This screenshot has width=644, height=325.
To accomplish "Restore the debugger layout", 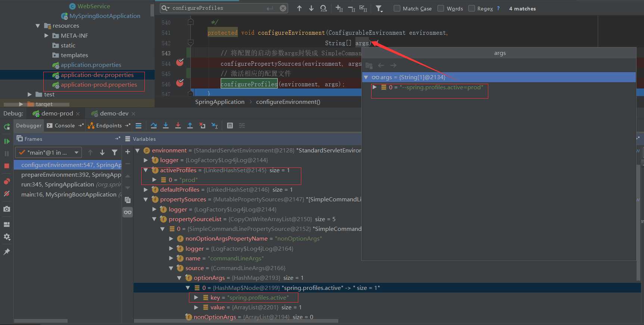I will pos(7,225).
